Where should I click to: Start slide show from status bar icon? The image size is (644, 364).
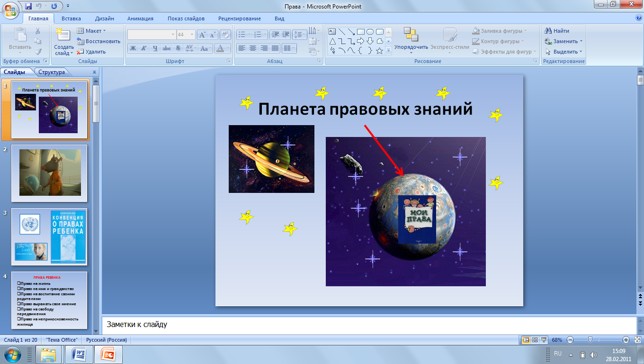coord(545,340)
